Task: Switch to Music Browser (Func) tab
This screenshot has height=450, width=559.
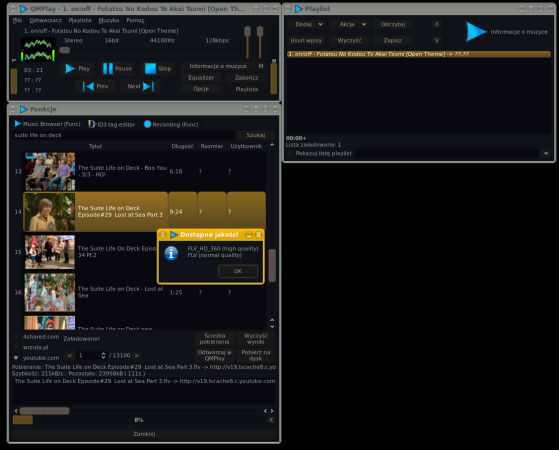Action: pos(47,124)
